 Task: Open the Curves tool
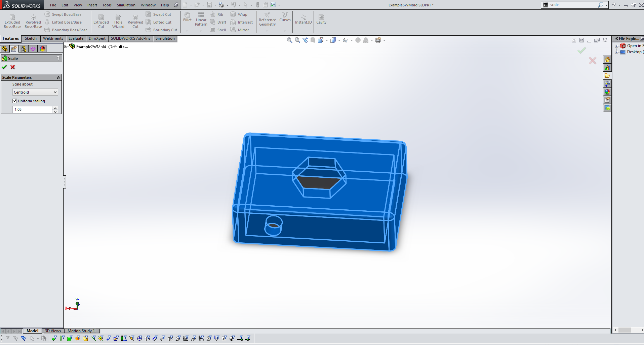[285, 17]
